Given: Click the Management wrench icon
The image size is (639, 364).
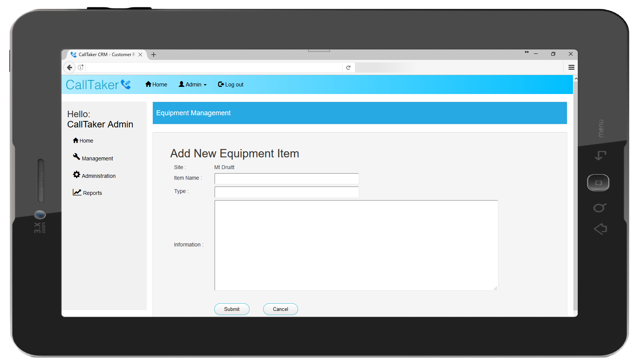Looking at the screenshot, I should point(77,157).
